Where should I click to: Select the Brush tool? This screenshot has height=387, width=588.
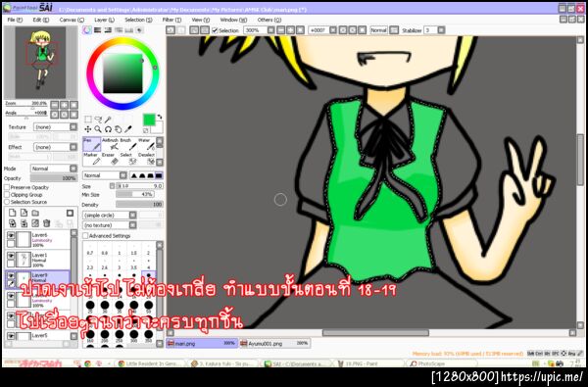tap(127, 144)
